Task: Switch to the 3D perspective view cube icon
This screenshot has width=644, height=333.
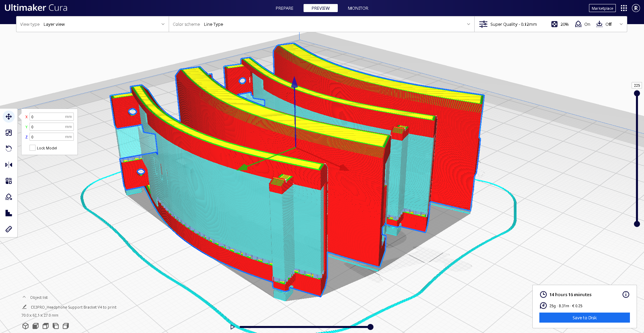Action: [x=25, y=326]
